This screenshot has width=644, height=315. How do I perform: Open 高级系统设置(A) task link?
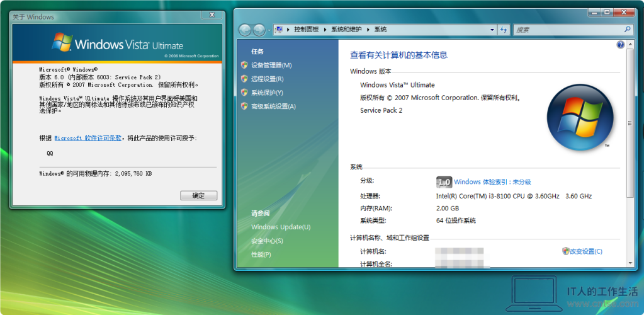click(274, 106)
